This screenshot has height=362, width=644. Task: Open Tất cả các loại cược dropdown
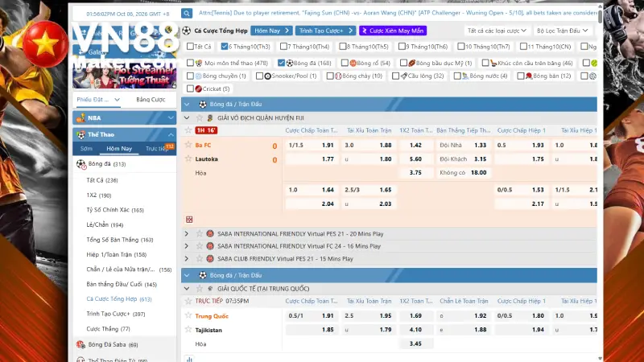pyautogui.click(x=497, y=31)
